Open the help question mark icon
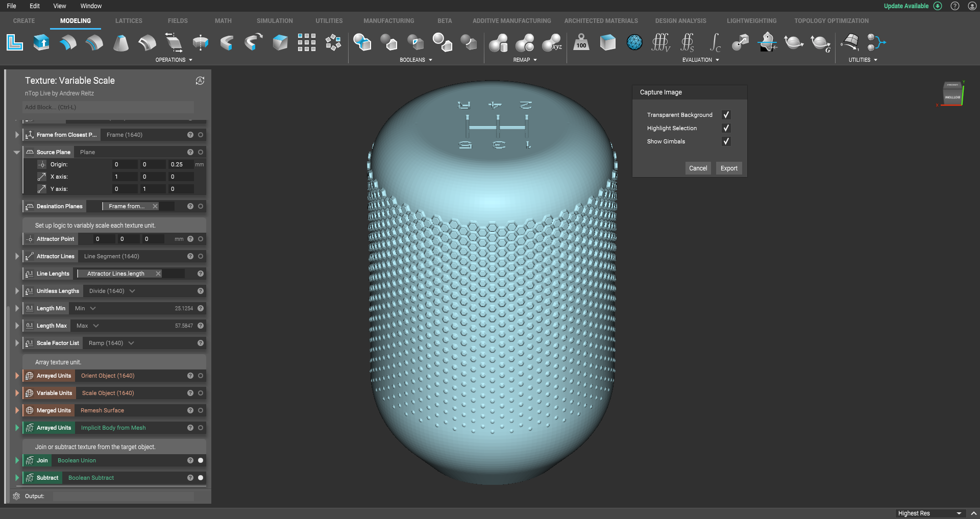980x519 pixels. tap(955, 6)
